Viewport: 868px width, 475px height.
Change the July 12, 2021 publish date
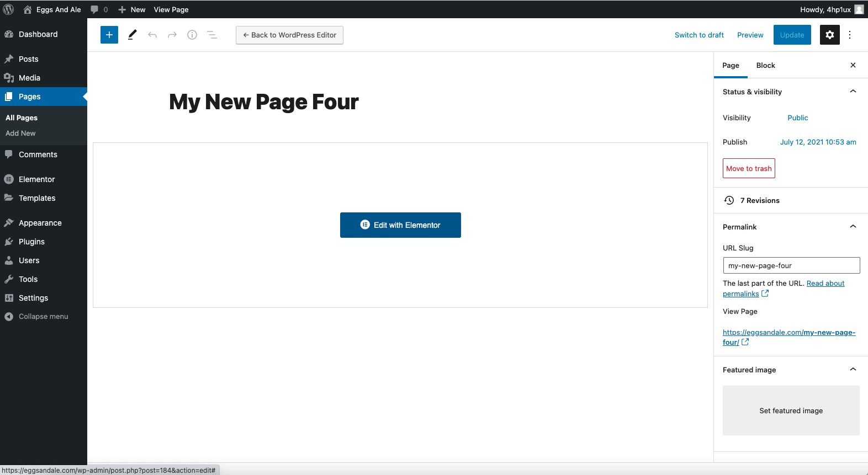coord(818,142)
